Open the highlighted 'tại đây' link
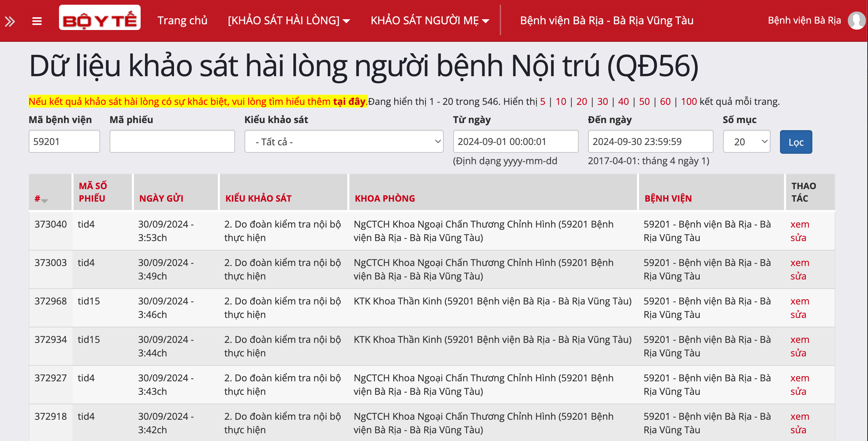This screenshot has width=868, height=441. (x=349, y=101)
